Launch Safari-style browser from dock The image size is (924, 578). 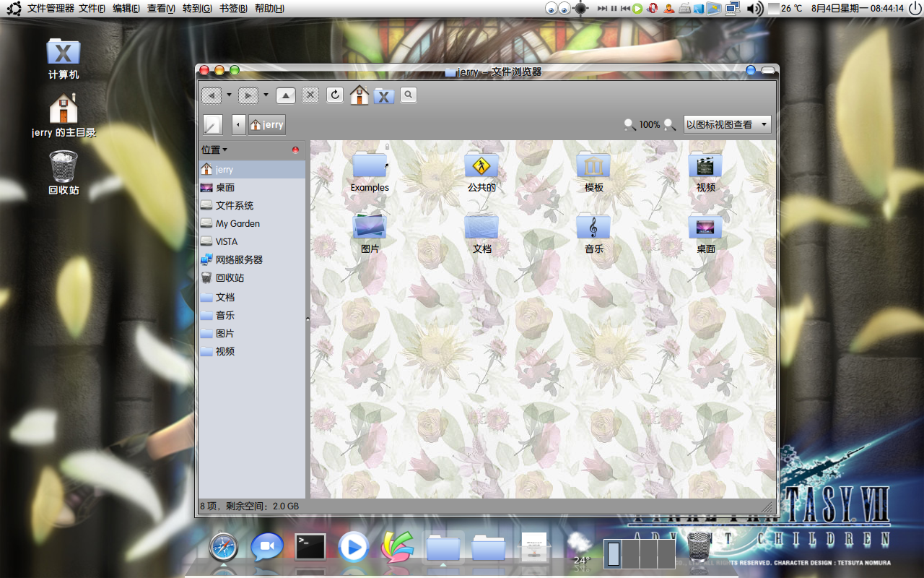(x=223, y=547)
